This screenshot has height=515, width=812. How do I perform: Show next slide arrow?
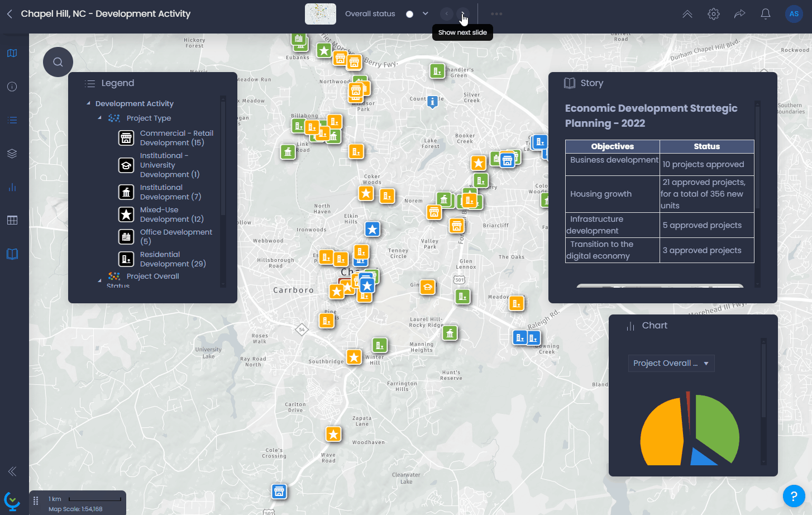coord(462,14)
